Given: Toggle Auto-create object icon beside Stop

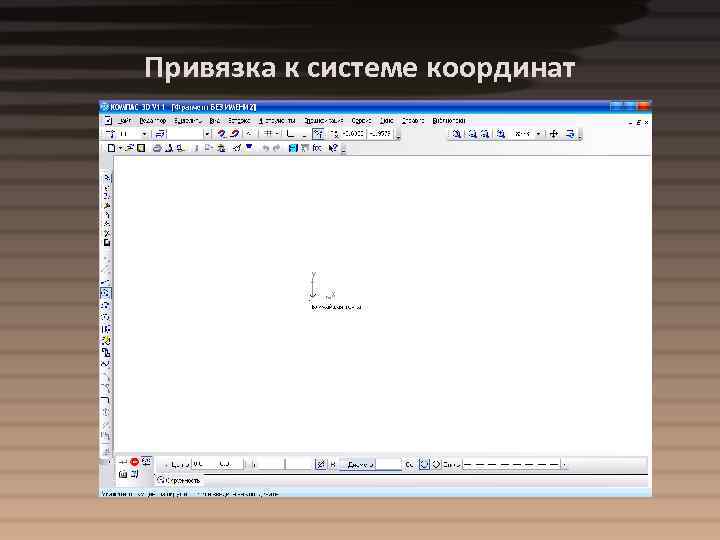Looking at the screenshot, I should coord(146,461).
